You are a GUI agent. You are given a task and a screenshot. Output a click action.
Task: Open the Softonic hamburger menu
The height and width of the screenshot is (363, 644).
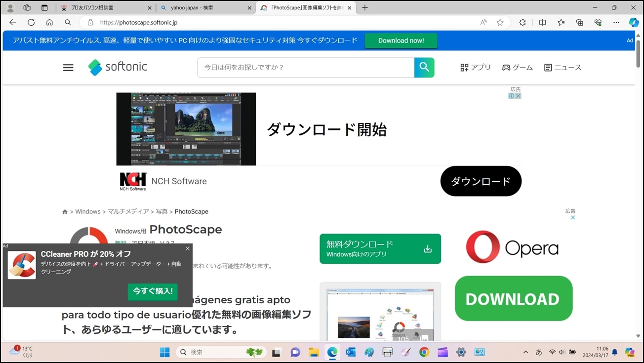click(68, 68)
